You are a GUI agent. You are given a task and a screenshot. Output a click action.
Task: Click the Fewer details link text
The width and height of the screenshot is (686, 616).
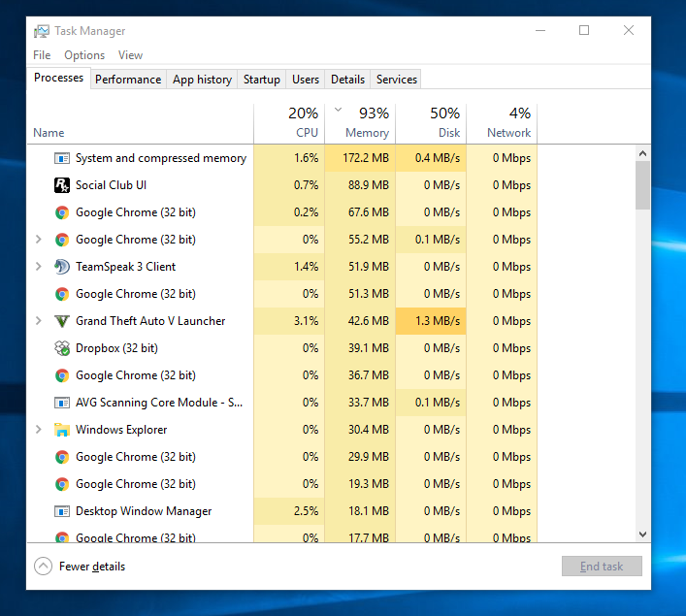pos(92,567)
